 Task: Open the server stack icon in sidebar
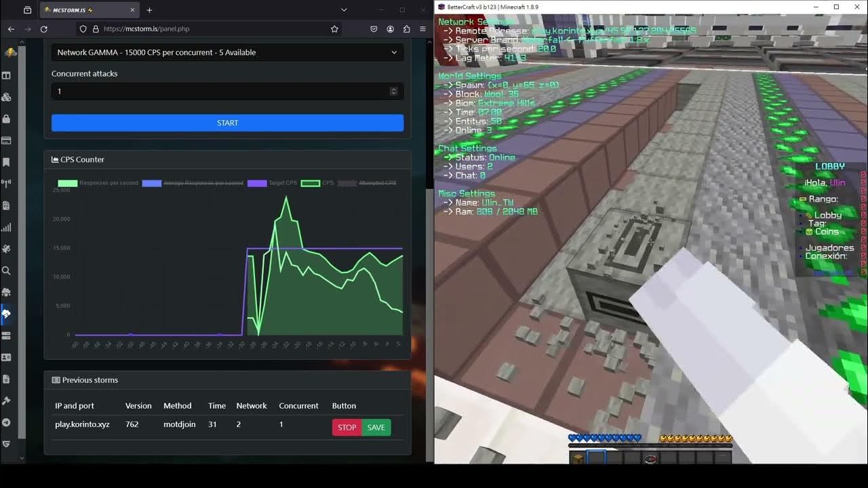point(6,335)
